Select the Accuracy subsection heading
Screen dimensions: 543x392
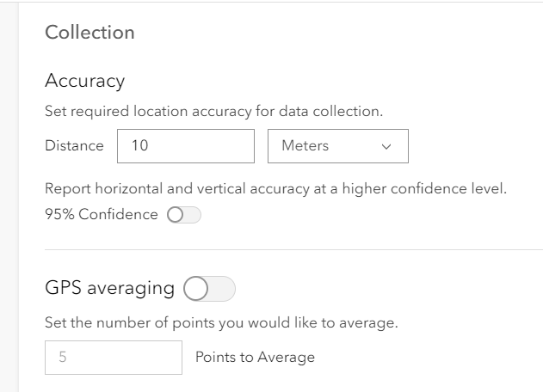[x=84, y=81]
